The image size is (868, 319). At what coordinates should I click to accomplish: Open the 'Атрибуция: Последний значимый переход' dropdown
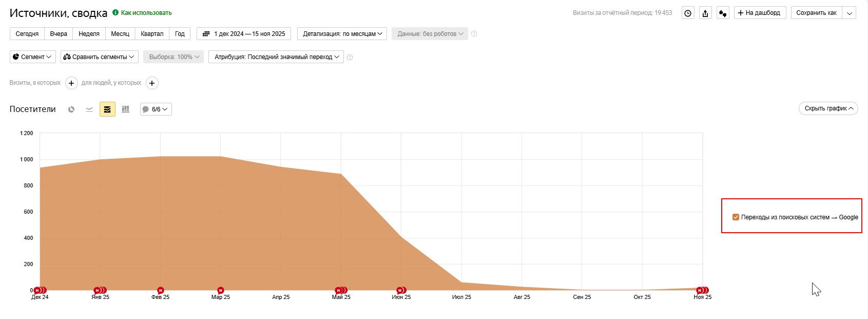[276, 57]
